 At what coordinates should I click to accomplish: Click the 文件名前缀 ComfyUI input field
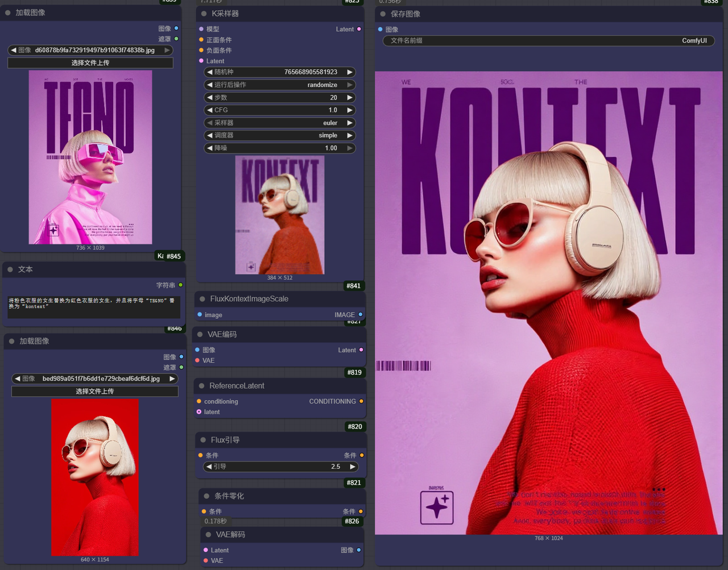coord(548,41)
